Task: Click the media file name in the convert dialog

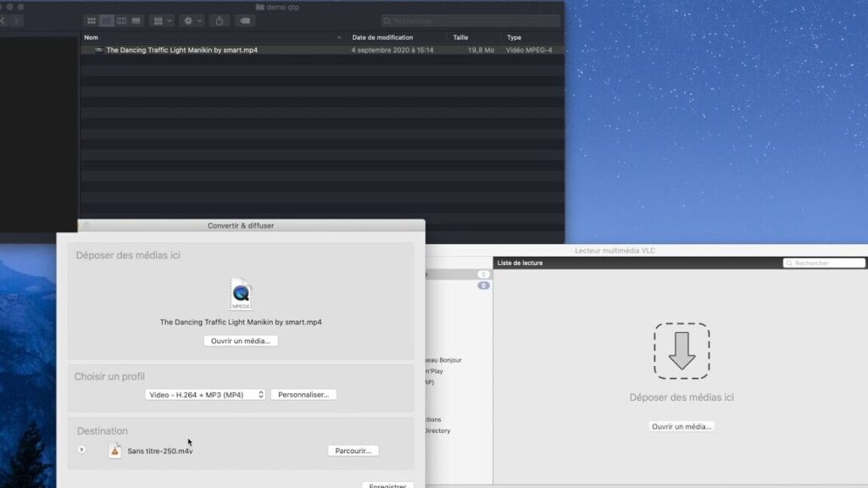Action: [241, 322]
